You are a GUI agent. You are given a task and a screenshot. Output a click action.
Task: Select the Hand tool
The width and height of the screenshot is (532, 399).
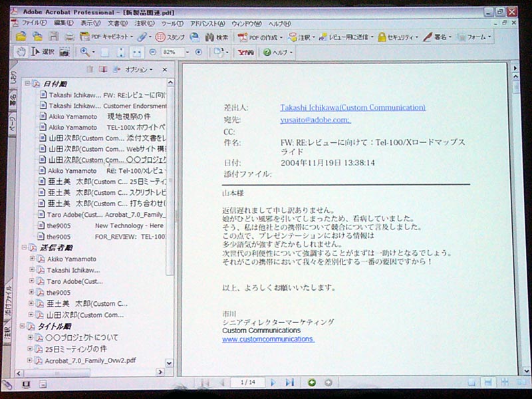[x=21, y=52]
